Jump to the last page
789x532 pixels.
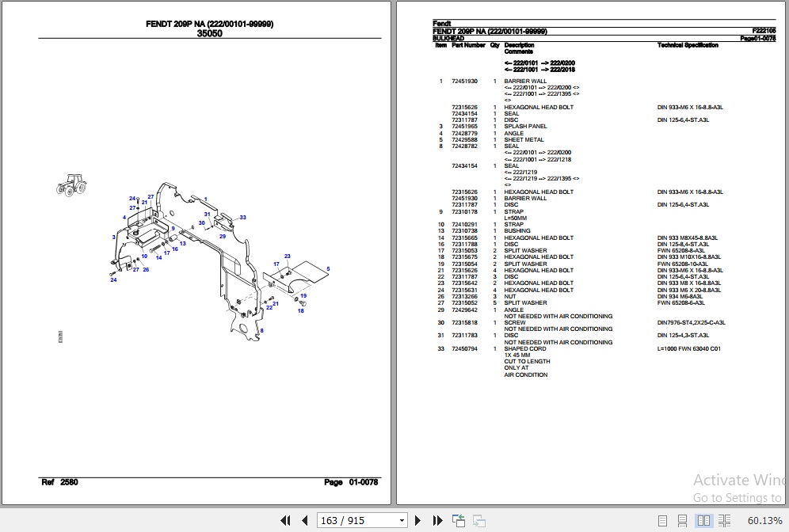(x=437, y=520)
